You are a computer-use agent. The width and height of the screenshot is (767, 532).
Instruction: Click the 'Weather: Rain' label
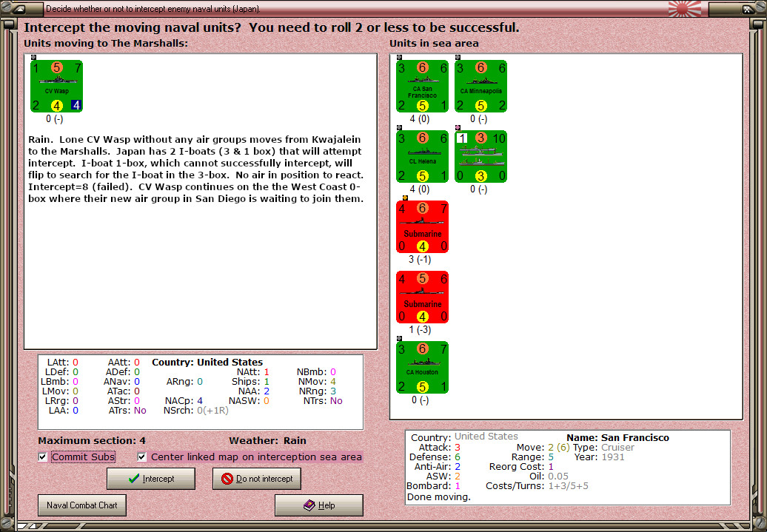tap(267, 440)
